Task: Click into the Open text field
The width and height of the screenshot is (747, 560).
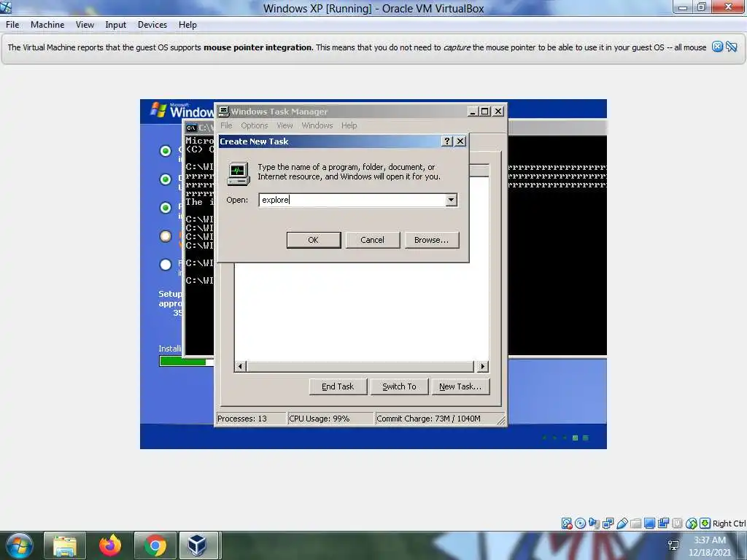Action: (352, 200)
